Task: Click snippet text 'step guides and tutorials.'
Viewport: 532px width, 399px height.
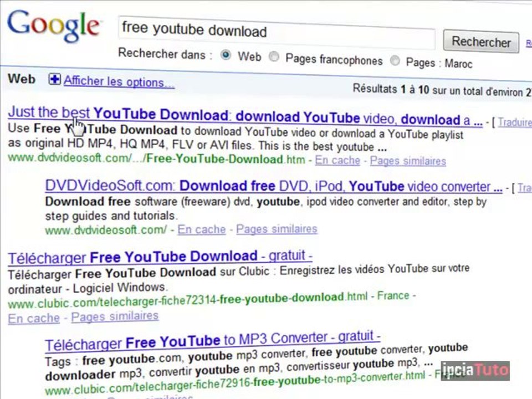Action: pyautogui.click(x=111, y=216)
